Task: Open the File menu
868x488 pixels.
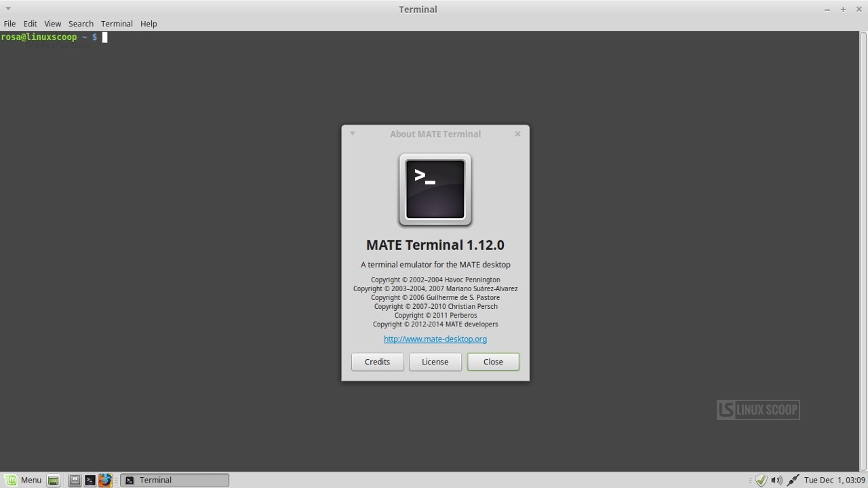Action: click(x=9, y=24)
